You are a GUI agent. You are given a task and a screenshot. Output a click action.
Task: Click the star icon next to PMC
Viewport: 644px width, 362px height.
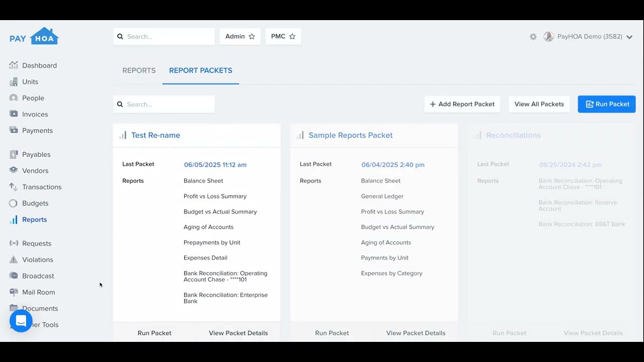(x=292, y=36)
